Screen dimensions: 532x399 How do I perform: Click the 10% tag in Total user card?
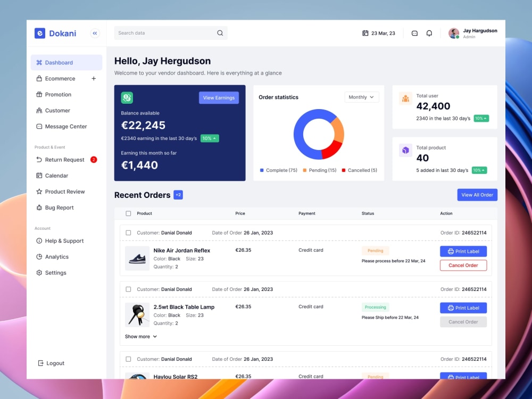click(481, 119)
